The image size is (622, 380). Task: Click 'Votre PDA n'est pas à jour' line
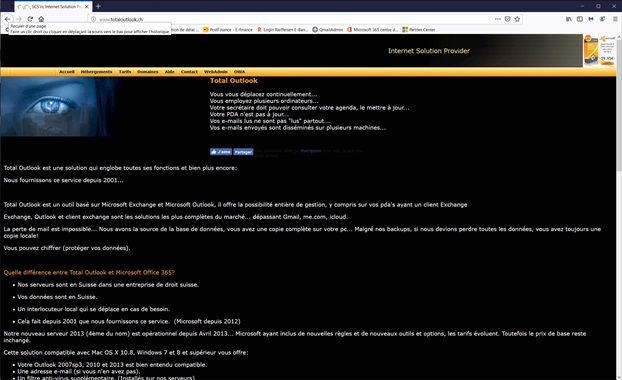(249, 114)
